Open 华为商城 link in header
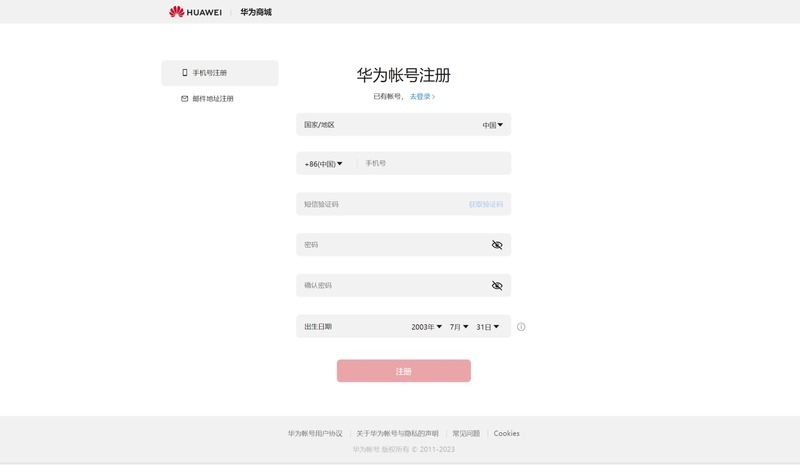 pyautogui.click(x=256, y=12)
